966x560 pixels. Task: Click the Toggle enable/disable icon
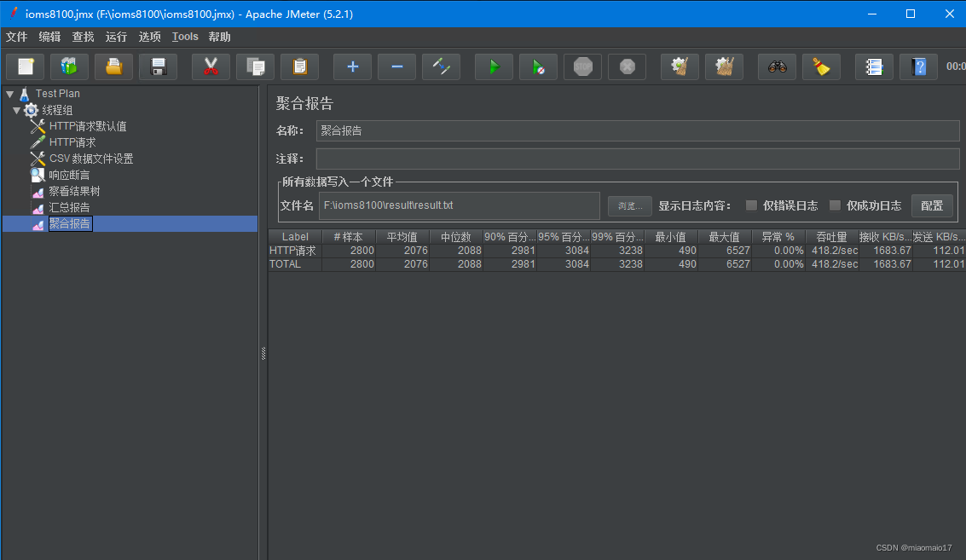(x=441, y=66)
